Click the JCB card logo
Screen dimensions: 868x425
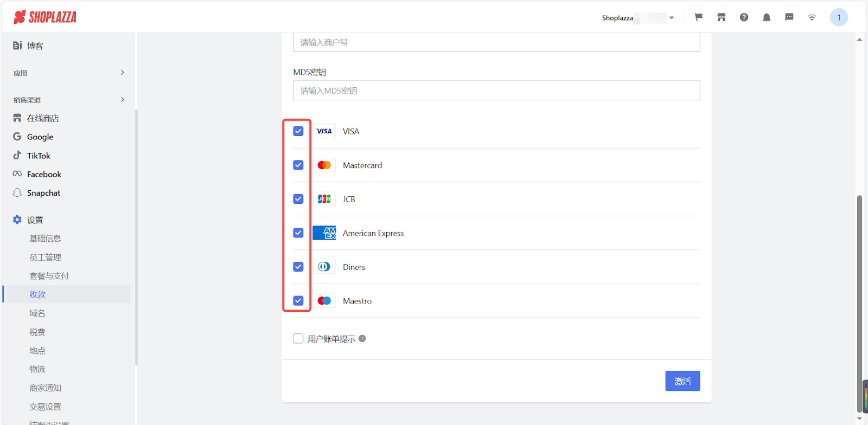coord(324,199)
